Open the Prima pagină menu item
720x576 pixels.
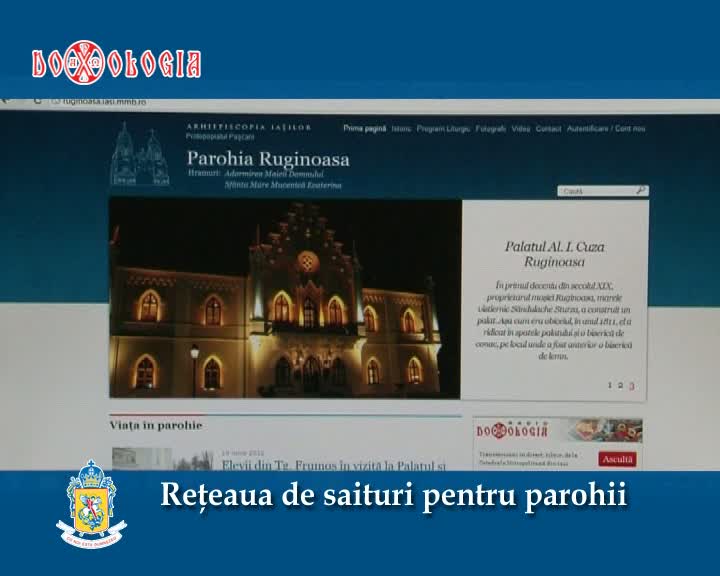click(x=364, y=129)
